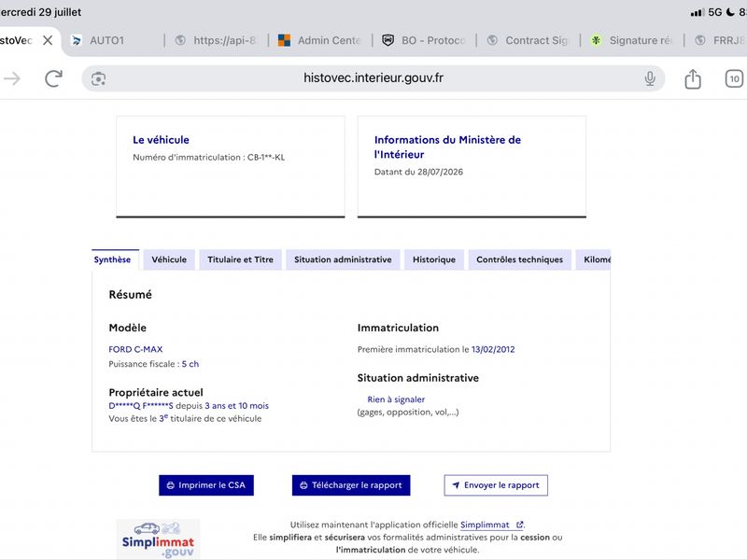Click the Informations du Ministère de l'Intérieur heading
Screen dimensions: 747x560
pos(447,147)
